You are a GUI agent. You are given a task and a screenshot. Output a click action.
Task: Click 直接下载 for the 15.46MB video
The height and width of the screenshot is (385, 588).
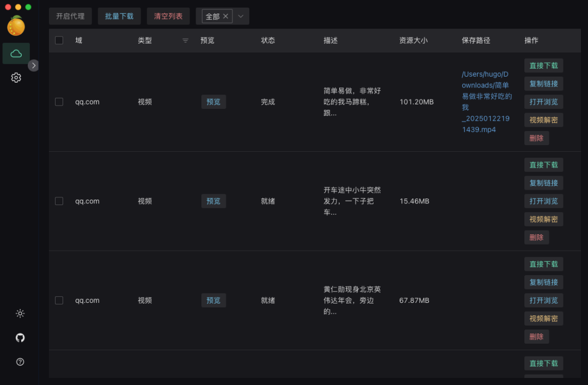[x=544, y=165]
